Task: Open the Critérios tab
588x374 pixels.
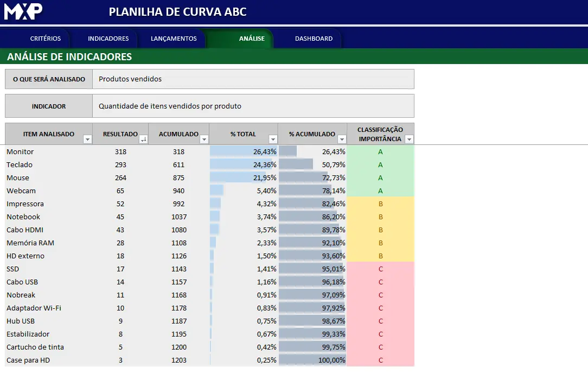Action: pyautogui.click(x=46, y=39)
